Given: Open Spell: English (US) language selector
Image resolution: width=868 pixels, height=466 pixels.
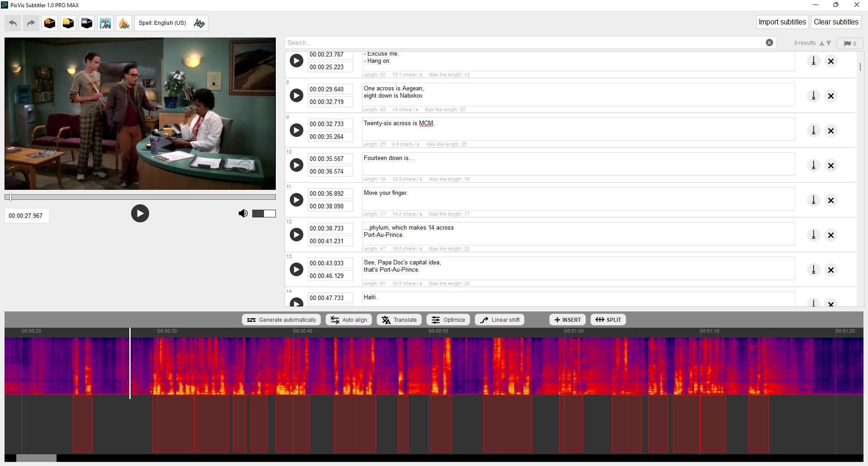Looking at the screenshot, I should (171, 23).
